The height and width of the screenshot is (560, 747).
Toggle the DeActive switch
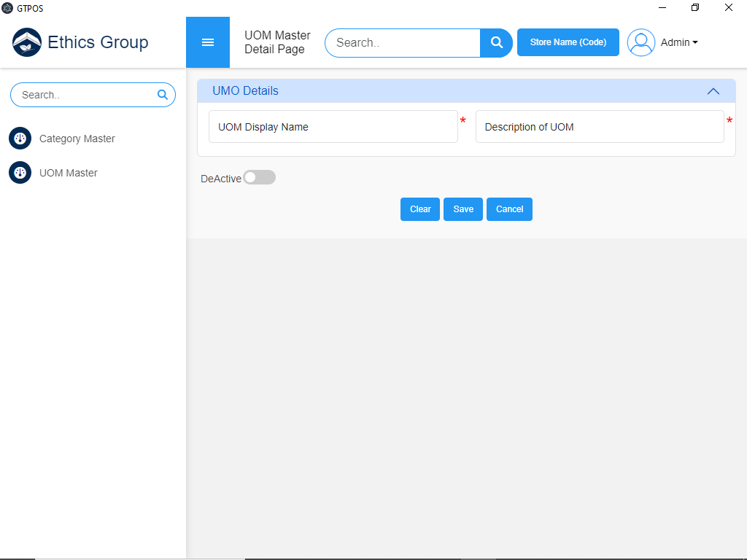pos(259,178)
